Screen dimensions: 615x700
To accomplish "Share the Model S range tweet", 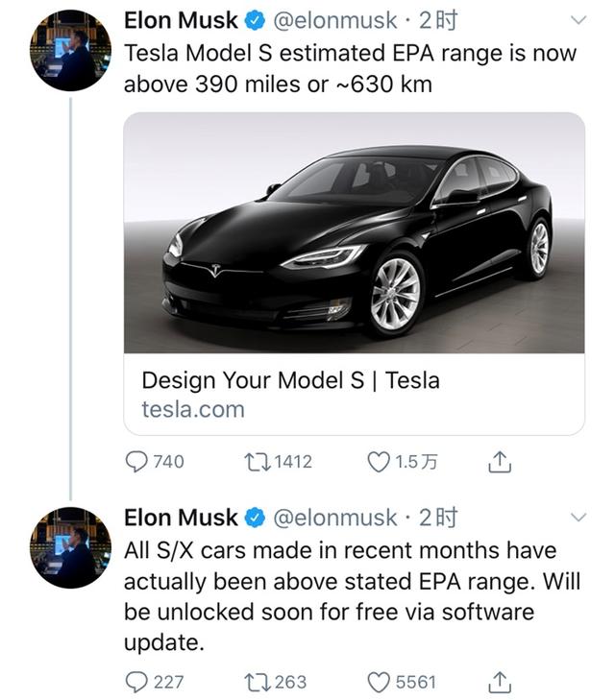I will [x=499, y=463].
